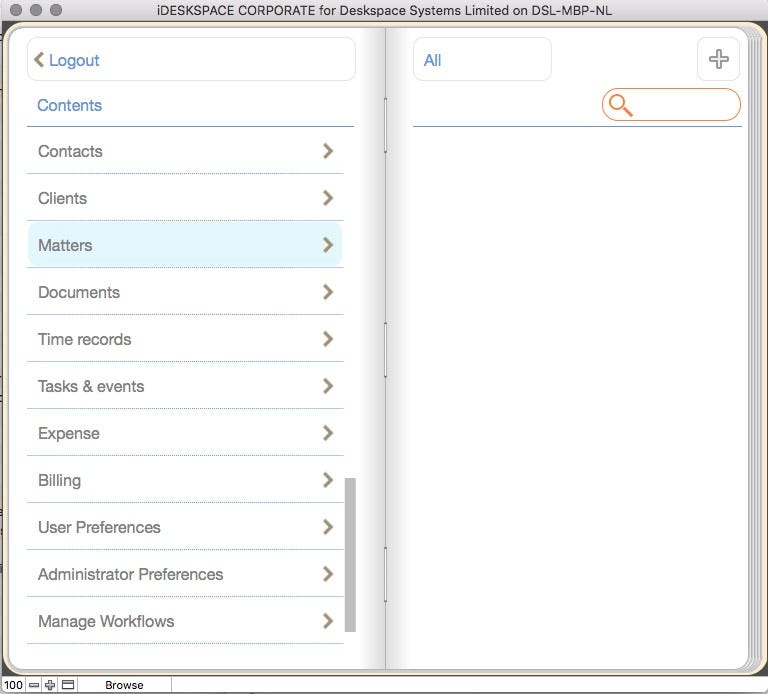
Task: Click the Browse mode selector in status bar
Action: [x=124, y=685]
